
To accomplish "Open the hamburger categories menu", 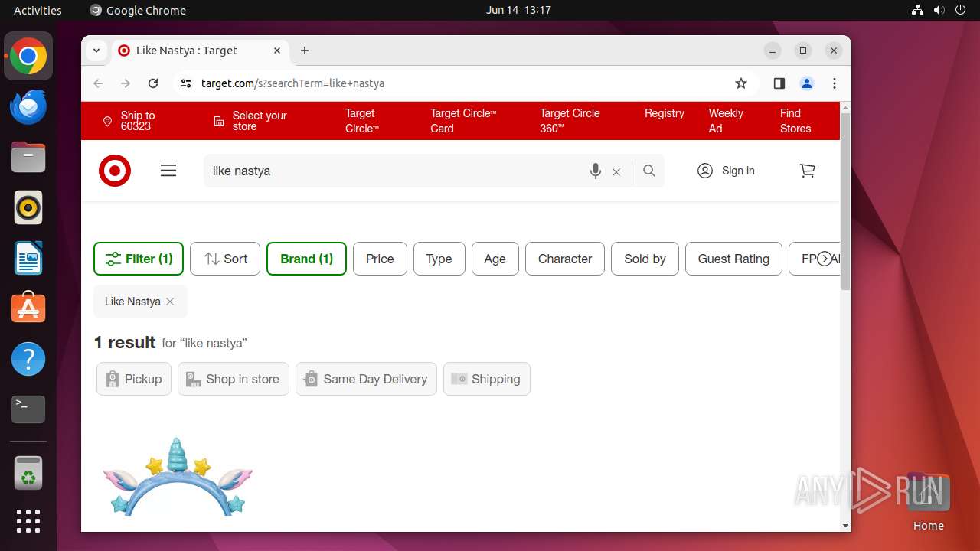I will (168, 171).
